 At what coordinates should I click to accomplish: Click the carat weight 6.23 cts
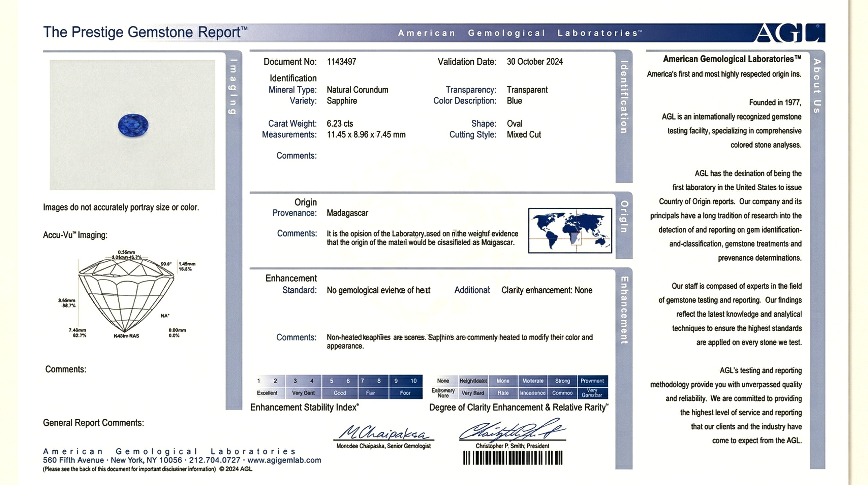pos(340,124)
